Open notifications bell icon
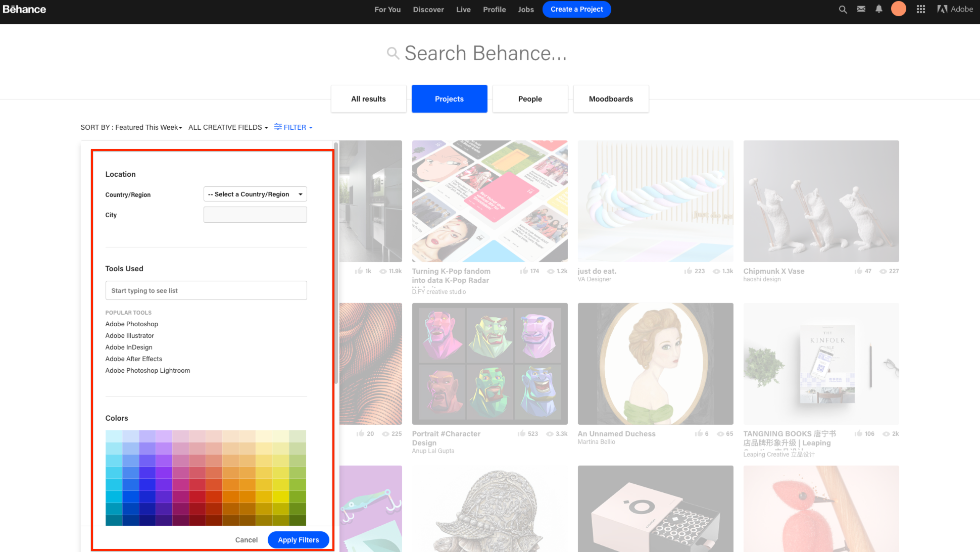The width and height of the screenshot is (980, 552). (879, 9)
